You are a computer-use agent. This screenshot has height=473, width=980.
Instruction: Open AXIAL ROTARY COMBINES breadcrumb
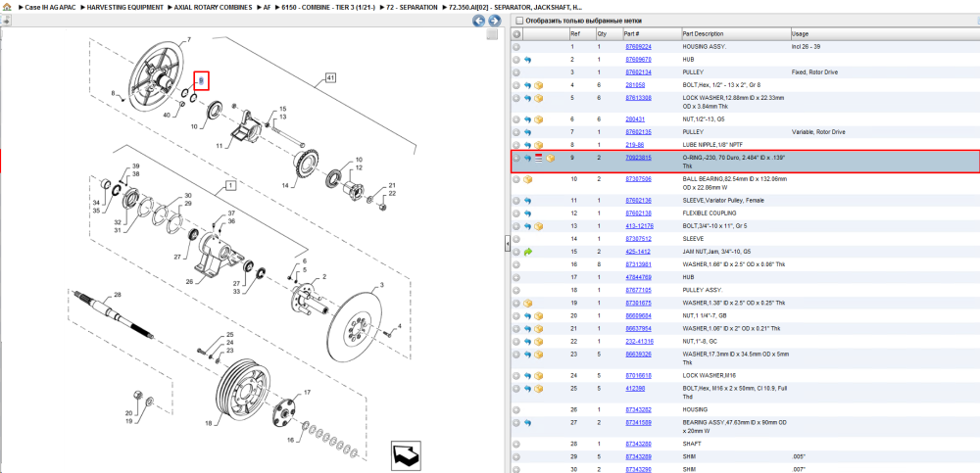(x=213, y=8)
